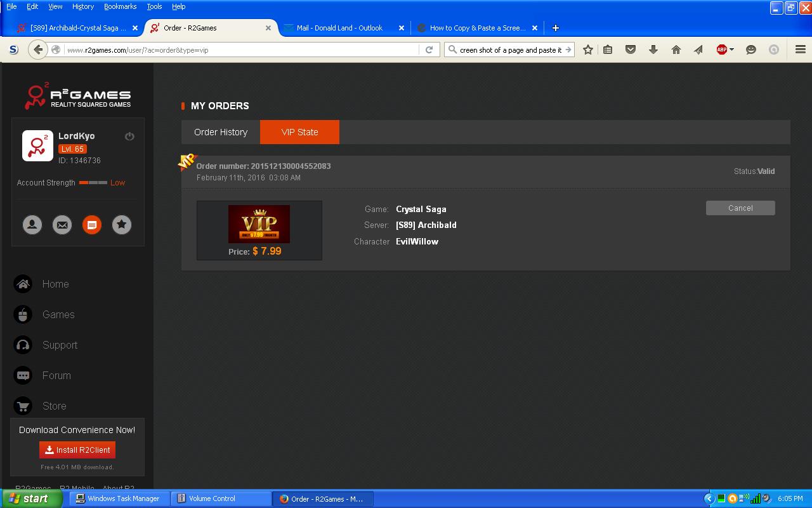Reload the page with the refresh icon
Viewport: 812px width, 508px height.
(429, 50)
